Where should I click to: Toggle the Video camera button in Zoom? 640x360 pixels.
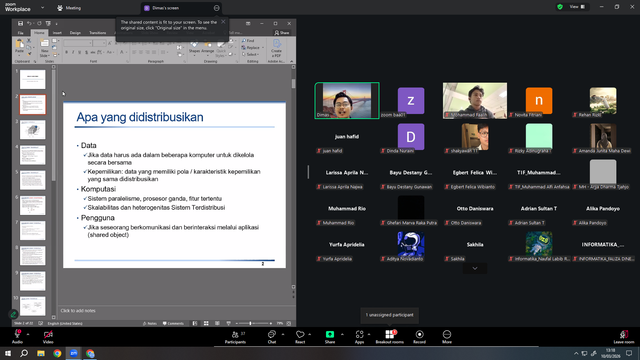click(x=48, y=337)
